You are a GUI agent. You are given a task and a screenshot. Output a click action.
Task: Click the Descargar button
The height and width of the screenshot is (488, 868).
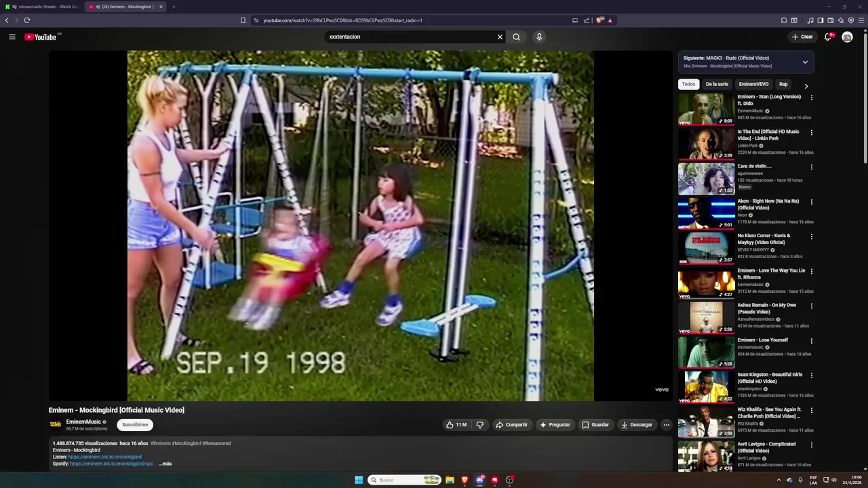point(637,425)
